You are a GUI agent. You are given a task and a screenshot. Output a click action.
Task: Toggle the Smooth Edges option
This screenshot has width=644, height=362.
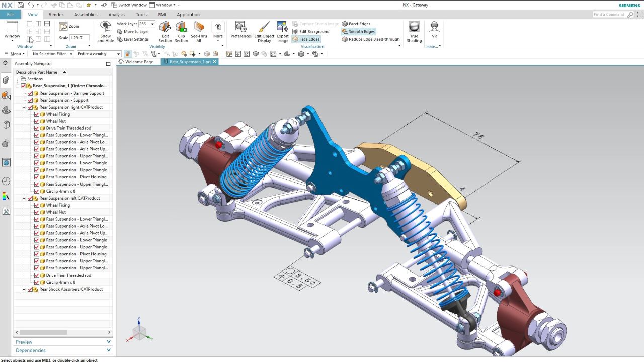(x=358, y=31)
